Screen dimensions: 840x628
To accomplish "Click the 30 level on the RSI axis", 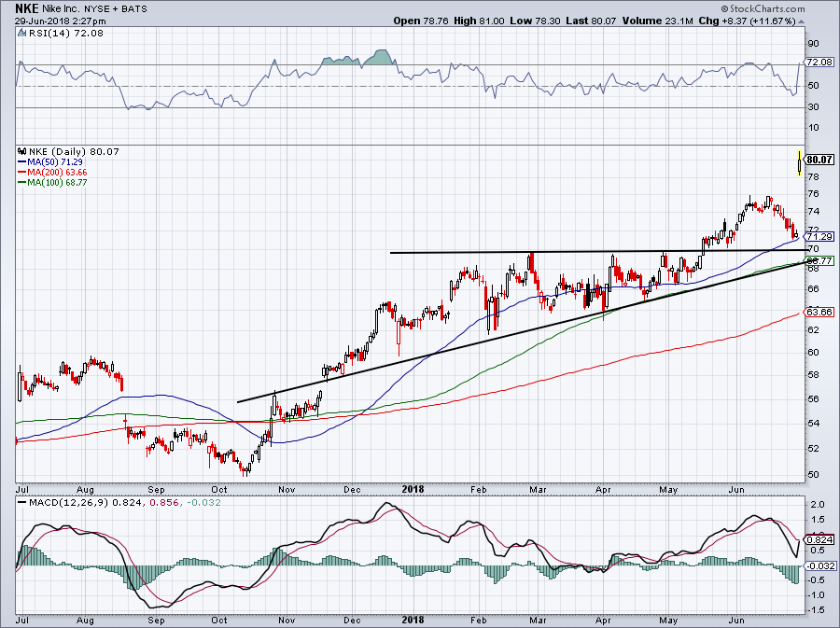I will [x=813, y=107].
